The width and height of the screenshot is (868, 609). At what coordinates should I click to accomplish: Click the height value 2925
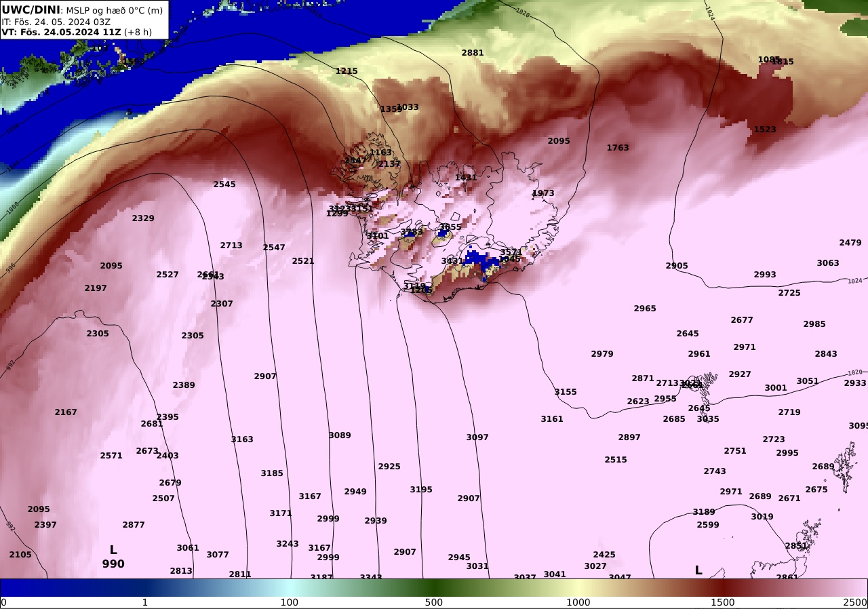[x=389, y=467]
